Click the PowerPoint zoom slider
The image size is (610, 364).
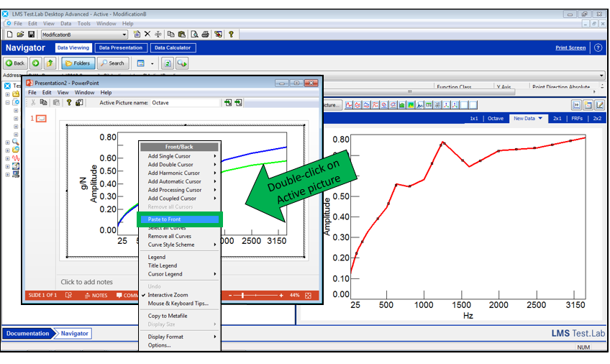click(x=243, y=296)
